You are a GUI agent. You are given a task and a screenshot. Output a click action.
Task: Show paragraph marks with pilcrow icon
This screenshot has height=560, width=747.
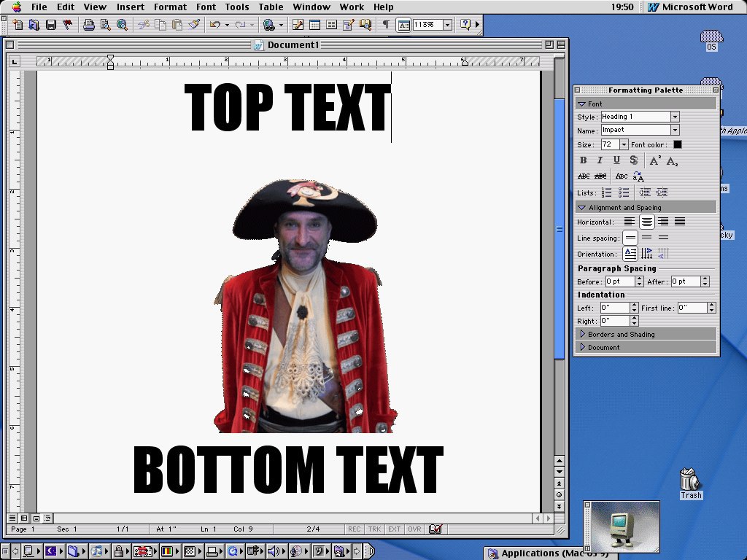(386, 25)
